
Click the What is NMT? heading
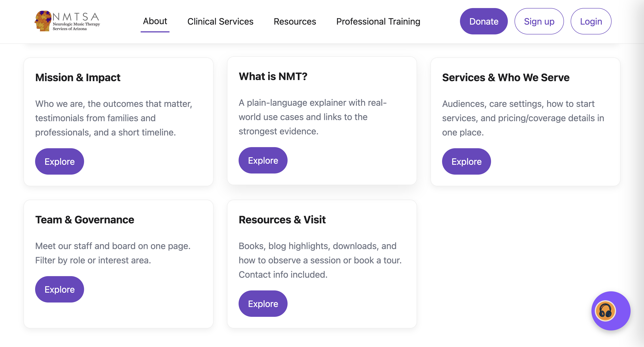273,76
